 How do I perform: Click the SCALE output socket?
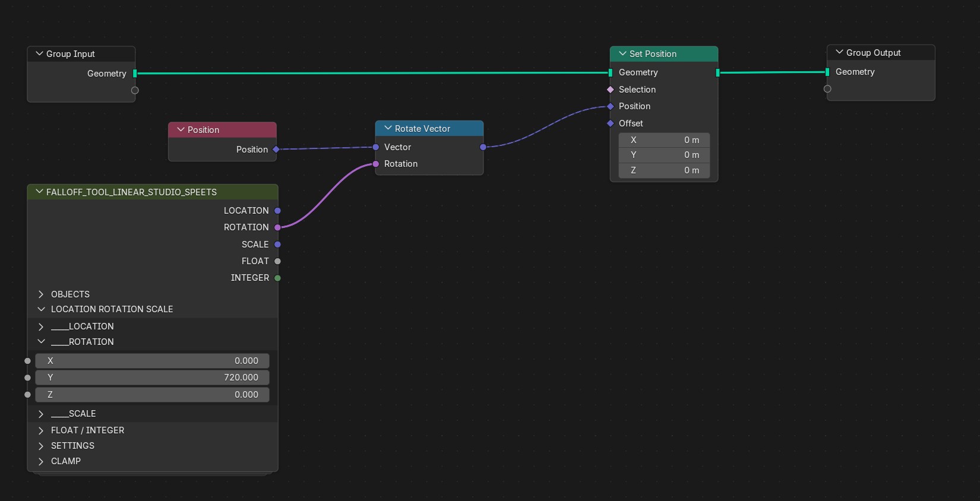point(277,245)
